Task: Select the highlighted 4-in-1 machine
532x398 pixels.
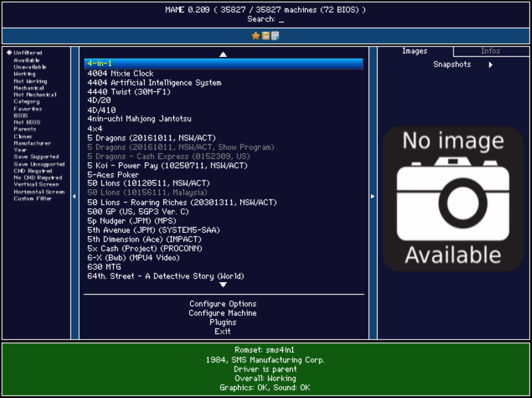Action: pos(224,64)
